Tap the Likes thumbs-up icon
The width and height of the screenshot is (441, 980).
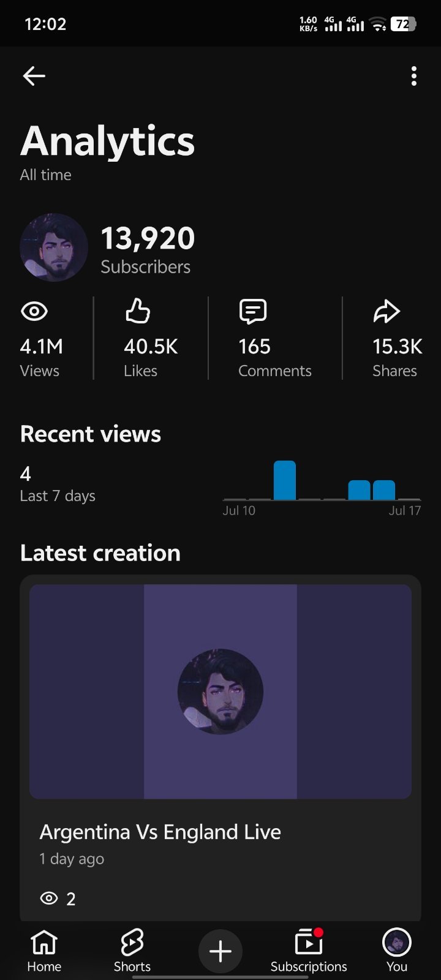138,311
